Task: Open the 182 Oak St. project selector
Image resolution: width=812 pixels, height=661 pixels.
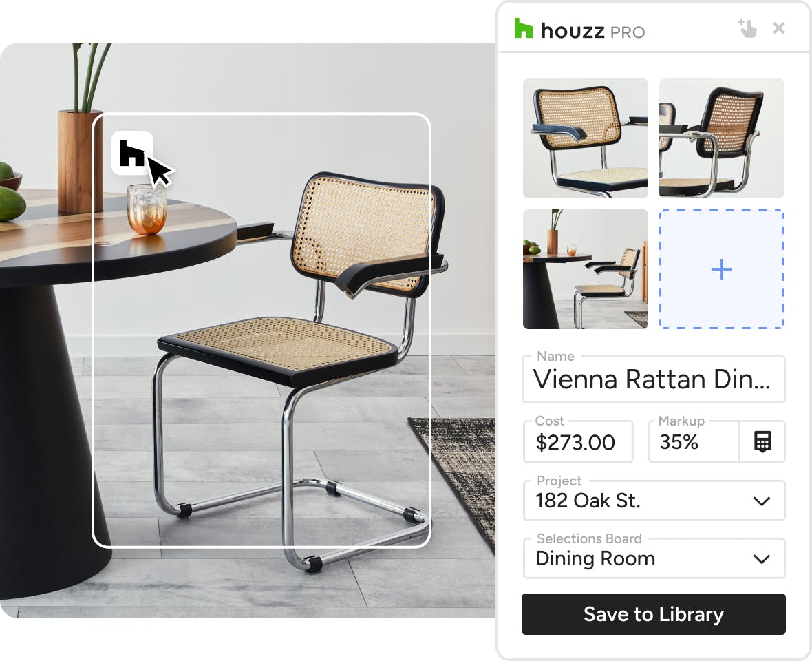Action: point(654,501)
